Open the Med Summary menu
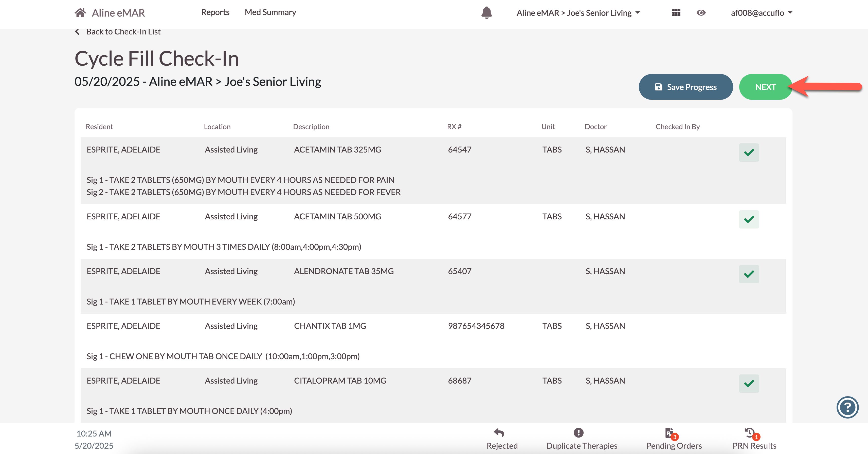 coord(270,12)
